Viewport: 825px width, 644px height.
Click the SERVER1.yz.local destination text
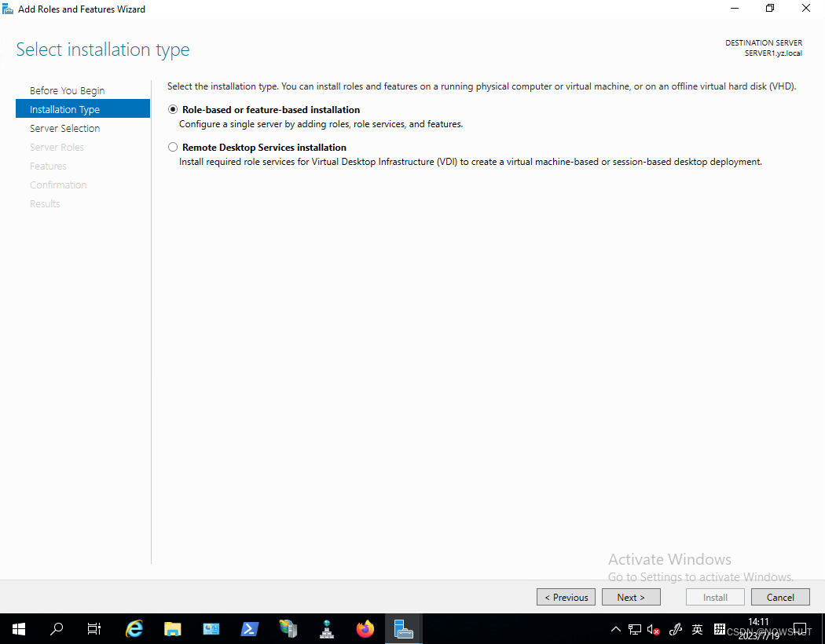(x=773, y=53)
